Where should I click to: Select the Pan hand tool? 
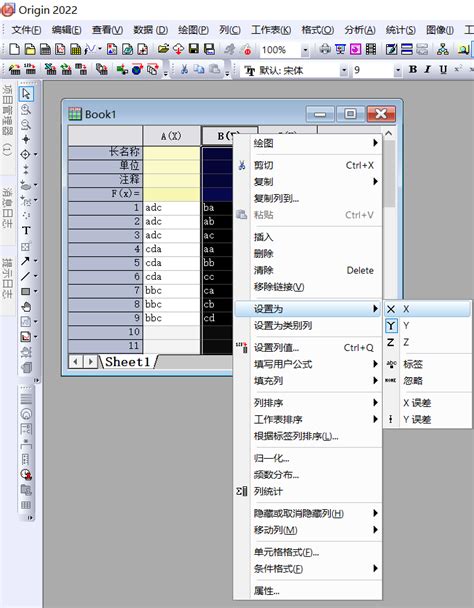pos(26,307)
